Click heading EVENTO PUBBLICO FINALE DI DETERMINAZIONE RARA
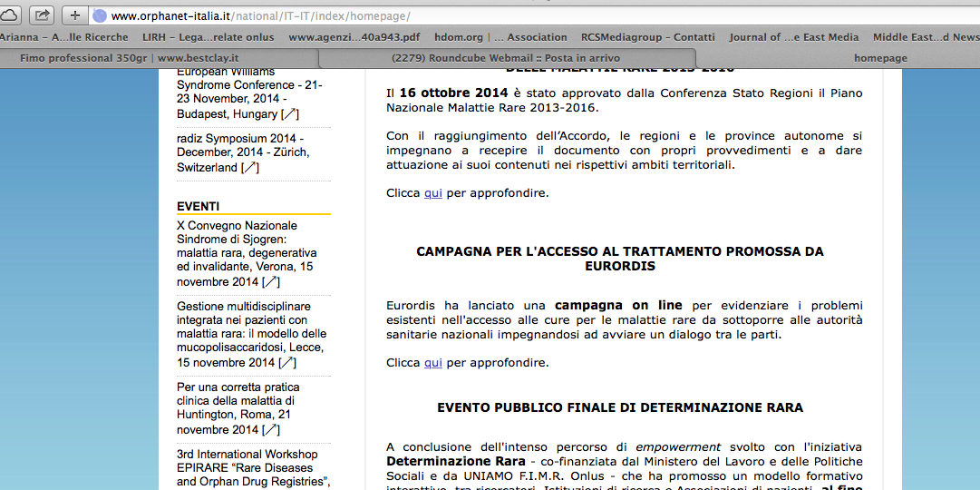This screenshot has height=490, width=980. pos(620,407)
